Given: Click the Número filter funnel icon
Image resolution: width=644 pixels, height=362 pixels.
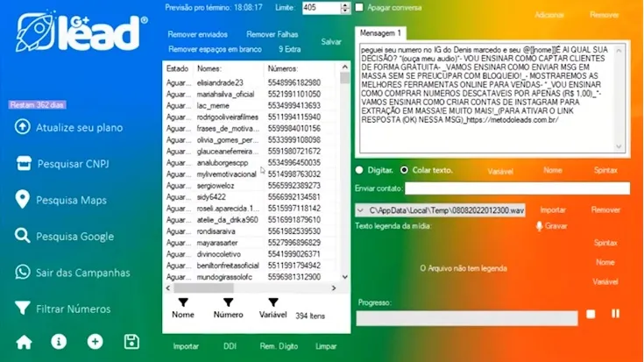Looking at the screenshot, I should (228, 301).
